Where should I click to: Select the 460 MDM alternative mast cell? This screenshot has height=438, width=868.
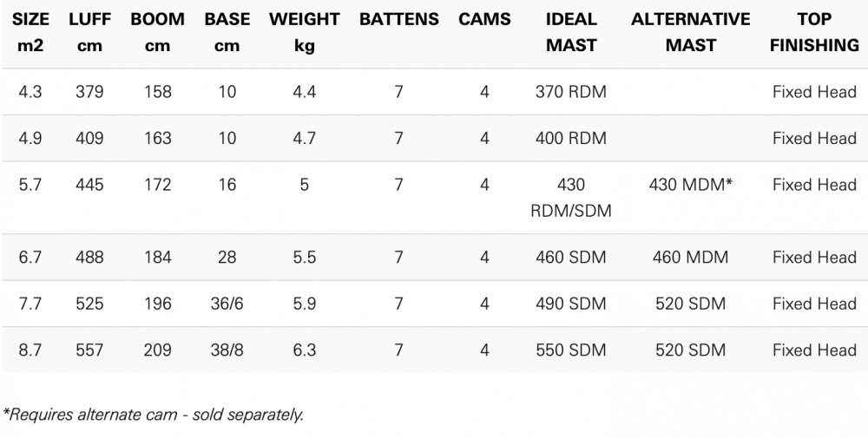point(691,258)
